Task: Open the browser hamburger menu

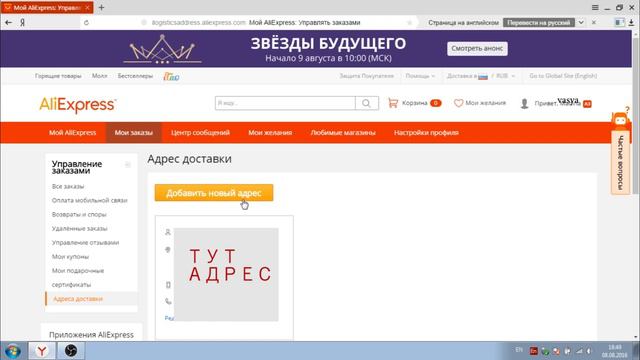Action: tap(595, 7)
